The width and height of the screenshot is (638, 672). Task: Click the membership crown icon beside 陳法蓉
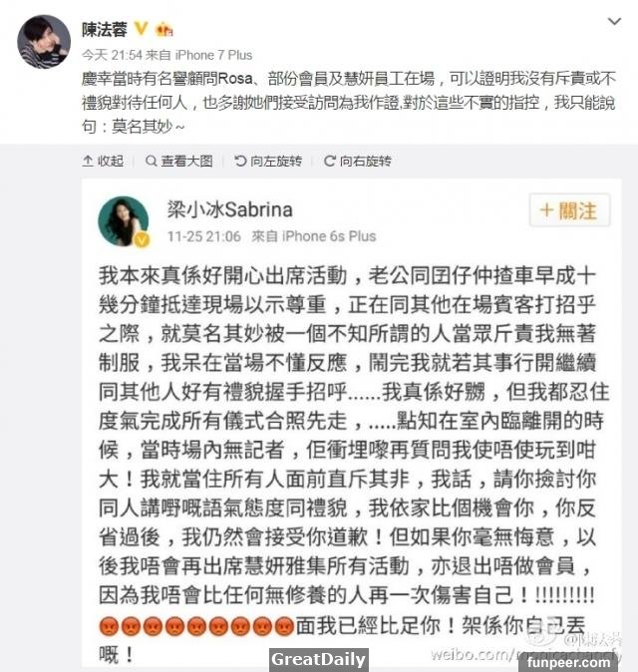[x=164, y=30]
